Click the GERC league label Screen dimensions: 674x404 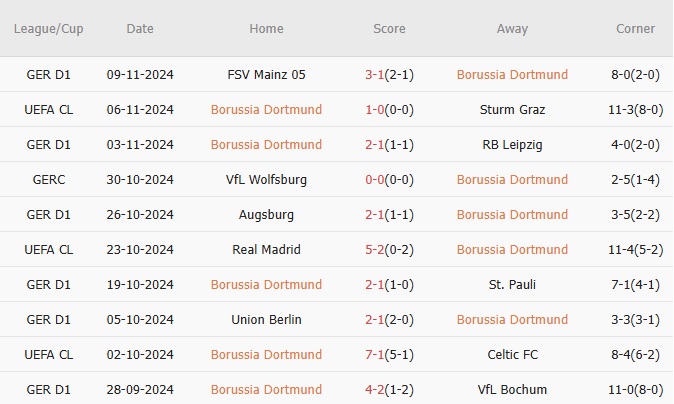click(x=48, y=179)
